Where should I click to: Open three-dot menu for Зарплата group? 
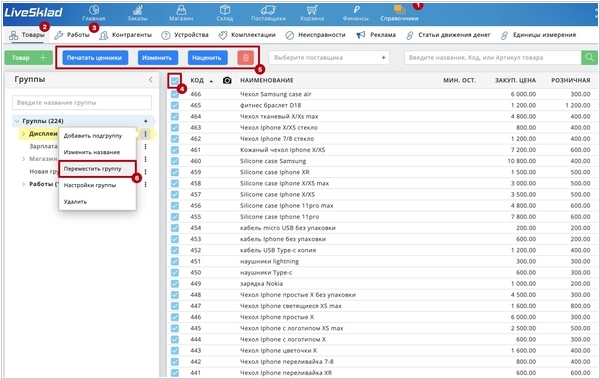[145, 146]
